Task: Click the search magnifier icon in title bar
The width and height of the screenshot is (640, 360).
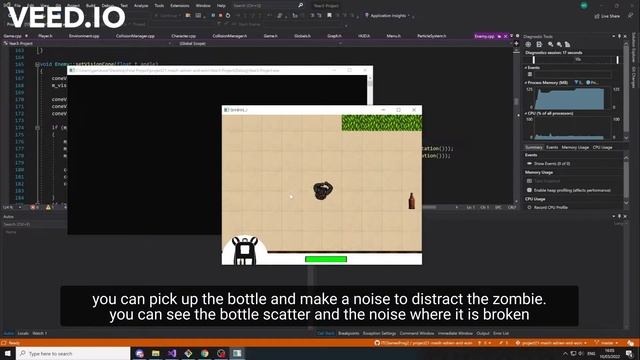Action: (x=301, y=5)
